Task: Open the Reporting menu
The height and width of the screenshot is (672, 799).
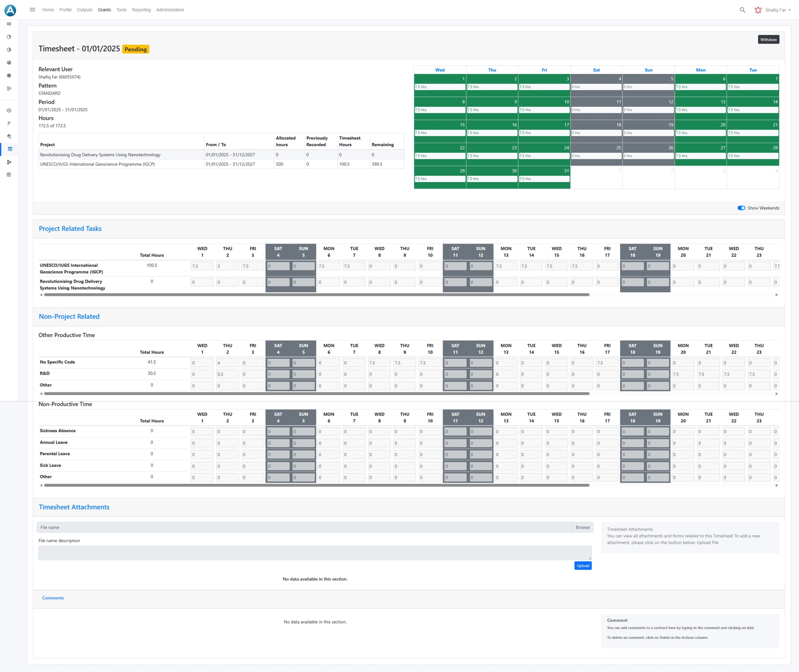Action: pos(141,10)
